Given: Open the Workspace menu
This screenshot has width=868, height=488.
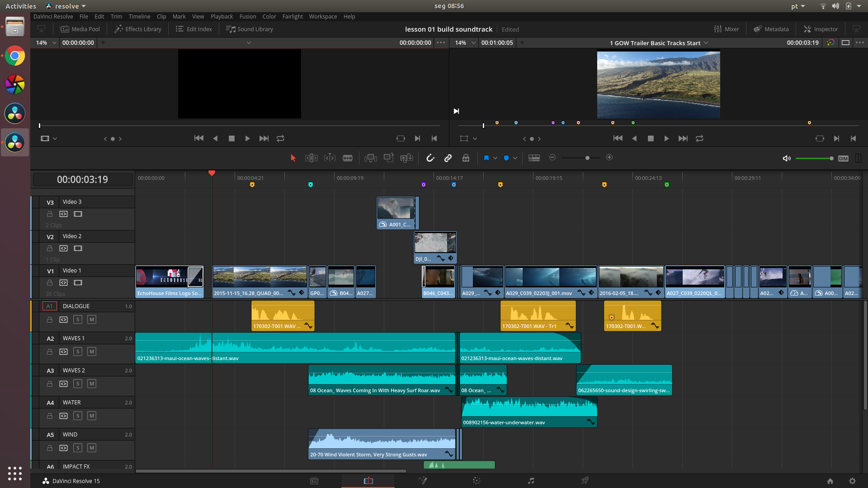Looking at the screenshot, I should (323, 16).
